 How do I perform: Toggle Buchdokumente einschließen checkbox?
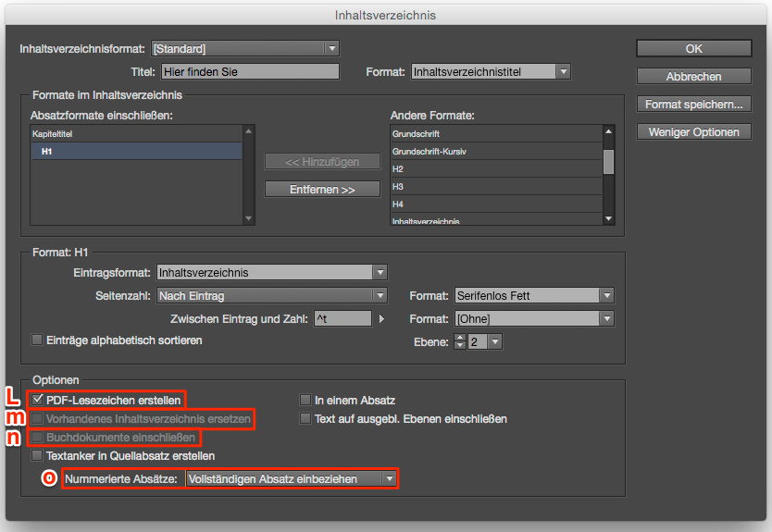37,437
